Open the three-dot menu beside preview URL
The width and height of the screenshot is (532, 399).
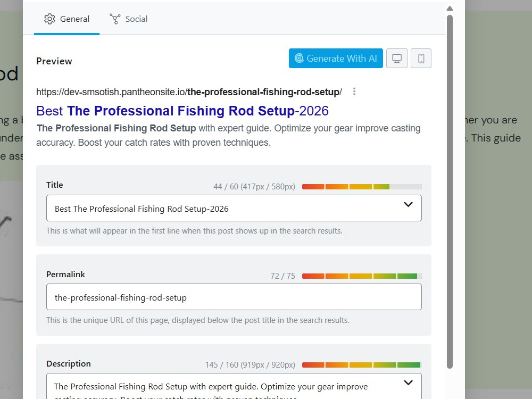click(x=354, y=92)
